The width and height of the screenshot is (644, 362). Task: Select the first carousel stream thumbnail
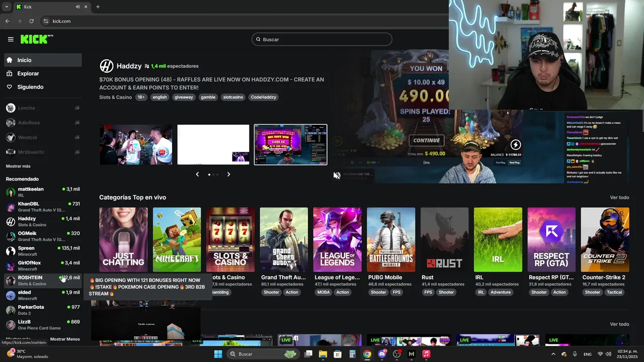click(x=136, y=145)
